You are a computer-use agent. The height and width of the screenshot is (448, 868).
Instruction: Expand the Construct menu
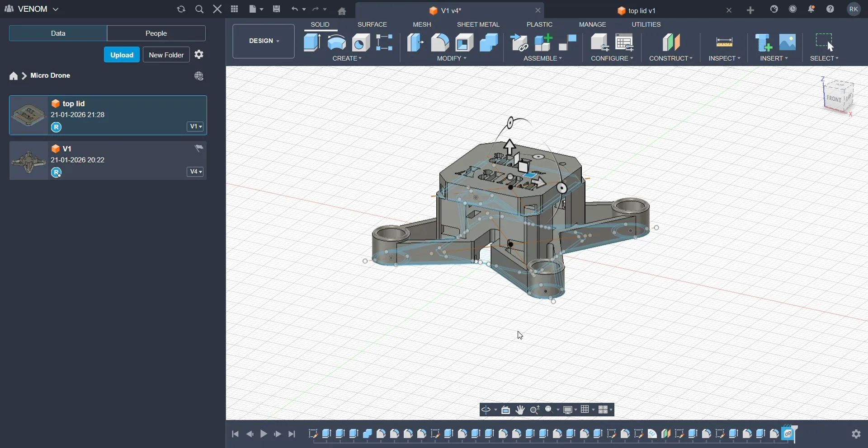(x=671, y=59)
